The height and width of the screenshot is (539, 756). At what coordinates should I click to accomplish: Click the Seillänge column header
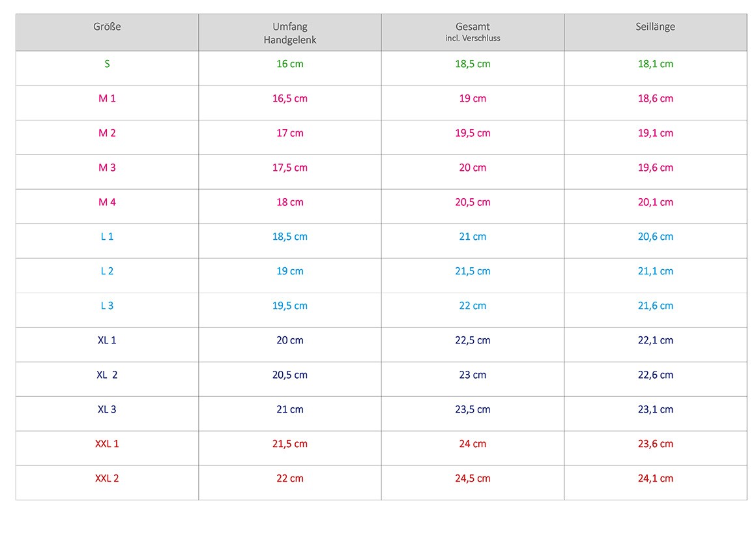click(655, 27)
